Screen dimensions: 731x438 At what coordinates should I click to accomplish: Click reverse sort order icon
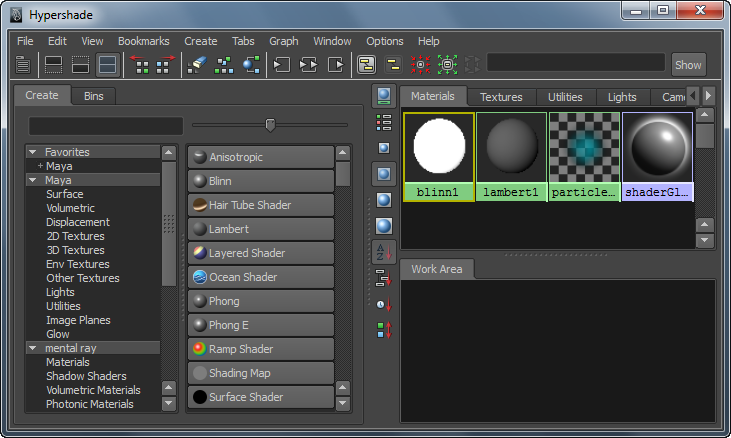pyautogui.click(x=383, y=330)
